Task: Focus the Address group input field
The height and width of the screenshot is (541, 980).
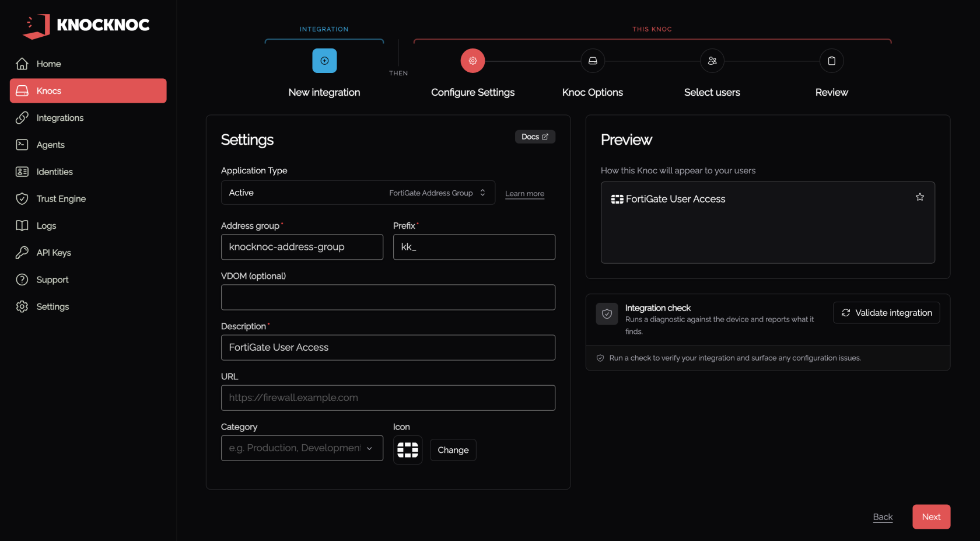Action: tap(302, 247)
